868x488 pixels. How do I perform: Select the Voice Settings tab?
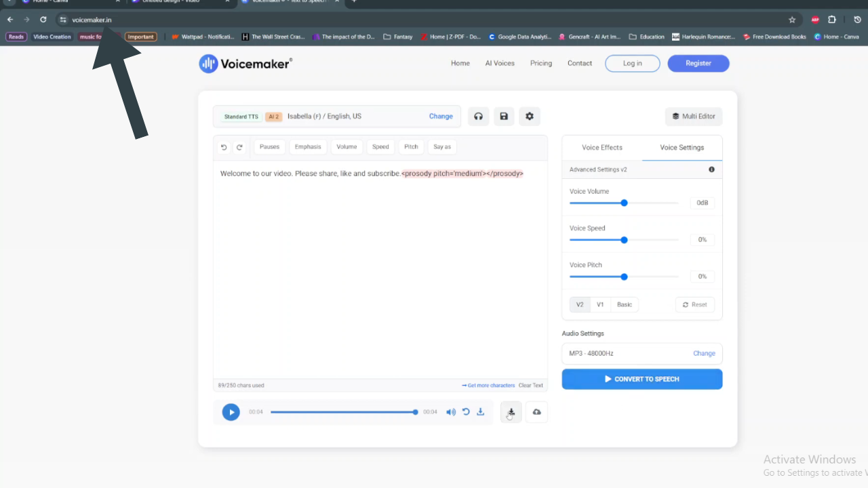682,148
